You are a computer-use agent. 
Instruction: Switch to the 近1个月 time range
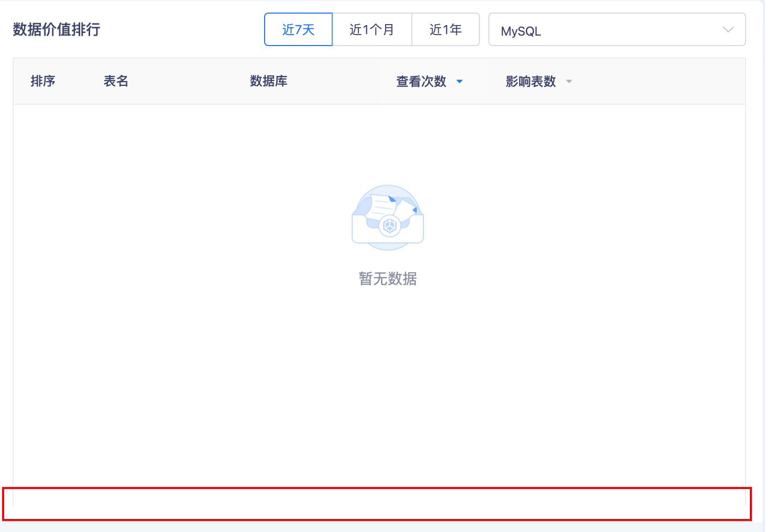(372, 29)
